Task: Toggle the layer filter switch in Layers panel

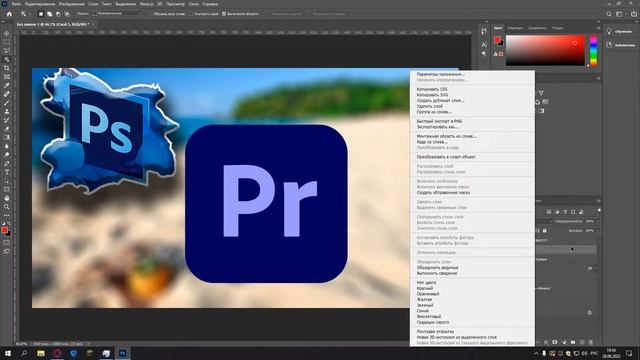Action: [599, 210]
